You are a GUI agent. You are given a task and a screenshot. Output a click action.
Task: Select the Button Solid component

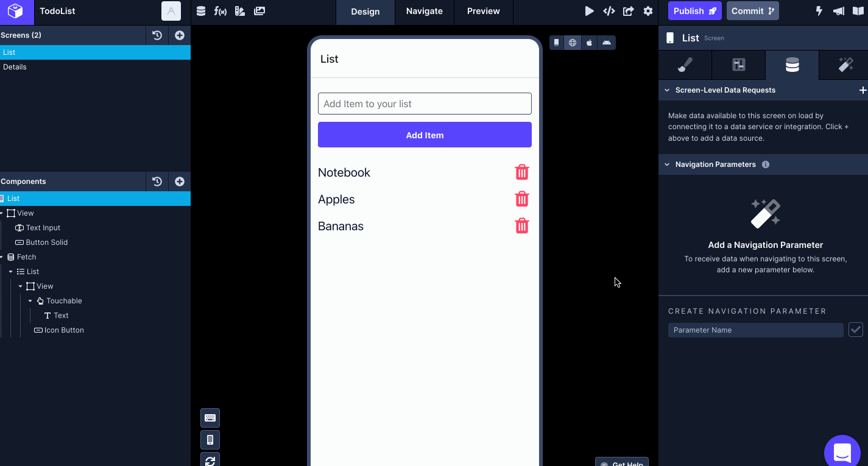(46, 242)
